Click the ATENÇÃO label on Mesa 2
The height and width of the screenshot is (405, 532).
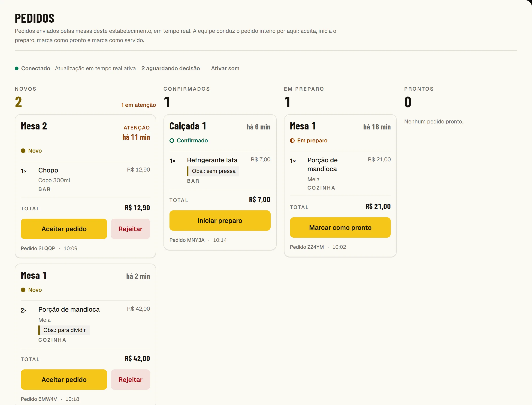point(136,128)
